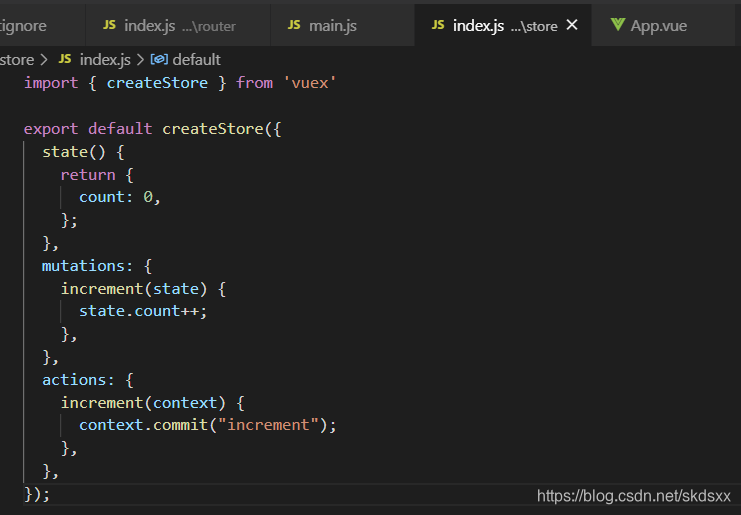Place cursor on createStore import line
The width and height of the screenshot is (741, 515).
tap(180, 83)
